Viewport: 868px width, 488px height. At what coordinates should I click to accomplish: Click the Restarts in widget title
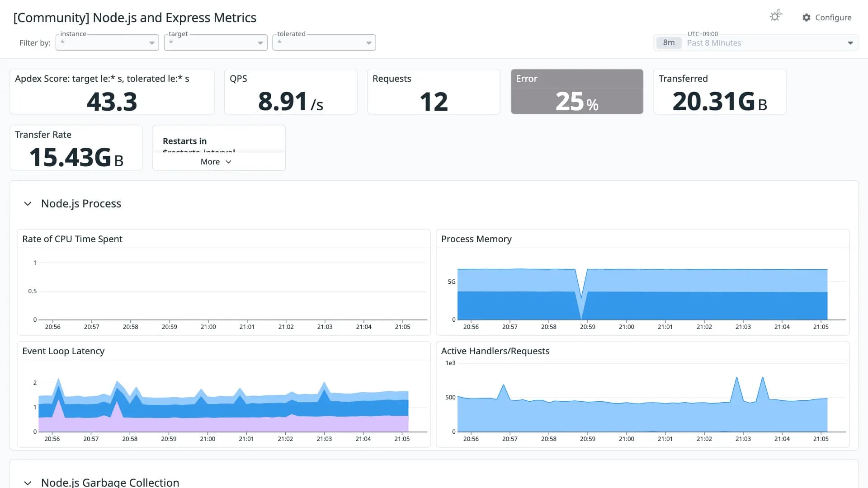pos(184,141)
